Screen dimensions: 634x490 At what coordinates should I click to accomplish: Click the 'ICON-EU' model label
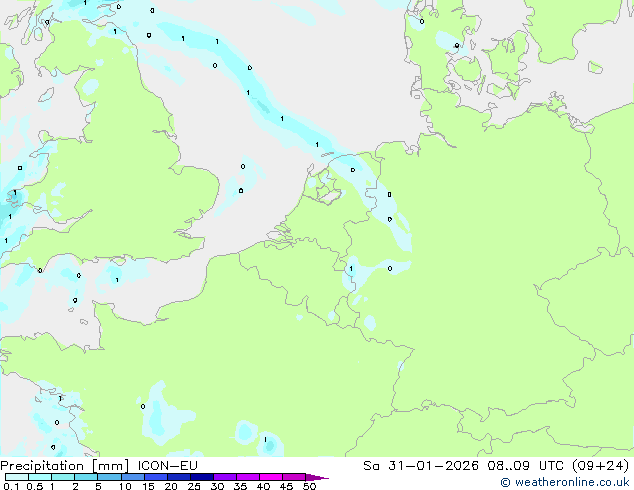[x=167, y=466]
